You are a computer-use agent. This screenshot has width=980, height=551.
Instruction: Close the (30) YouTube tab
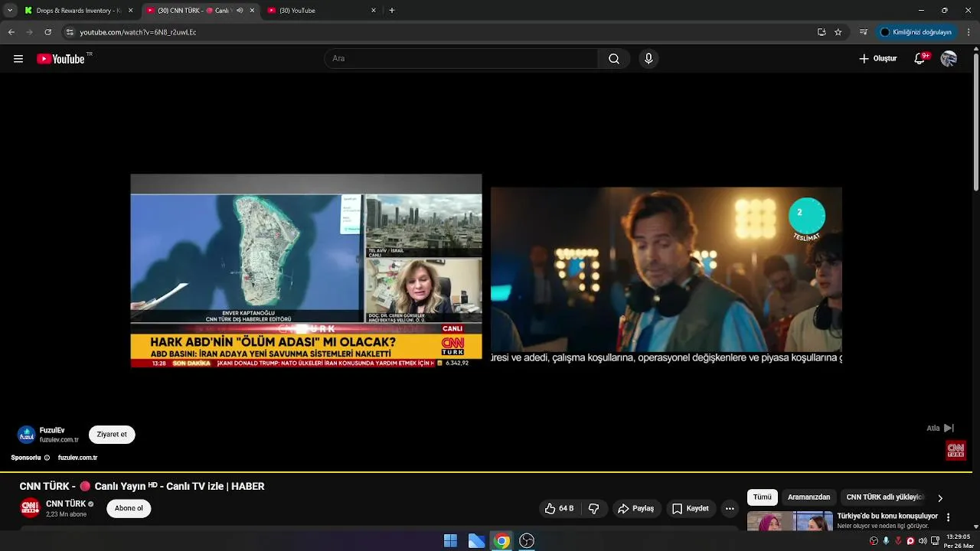[x=374, y=11]
